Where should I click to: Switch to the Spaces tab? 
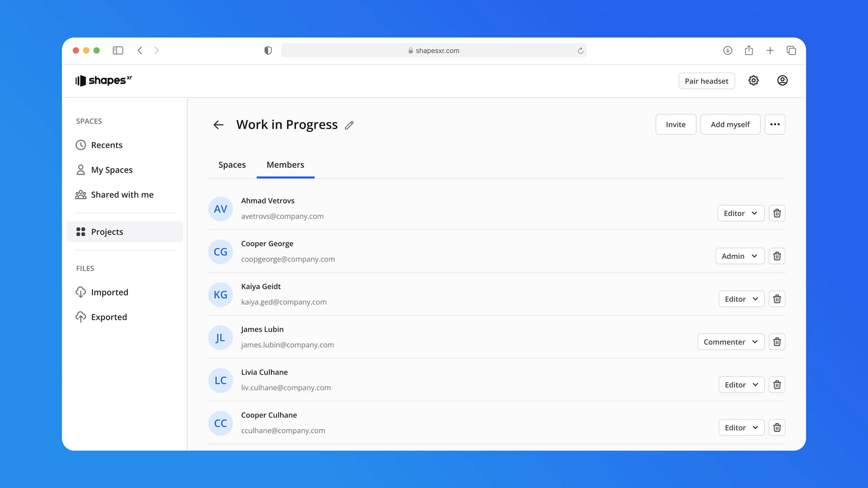[x=232, y=165]
